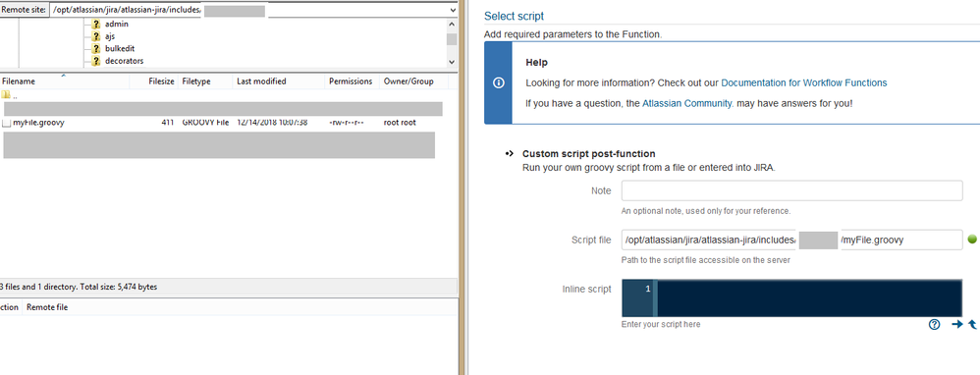980x375 pixels.
Task: Click the inline script help question icon
Action: pos(935,324)
